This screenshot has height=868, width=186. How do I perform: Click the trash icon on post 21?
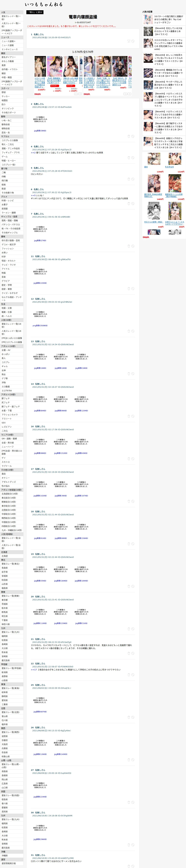(x=129, y=653)
